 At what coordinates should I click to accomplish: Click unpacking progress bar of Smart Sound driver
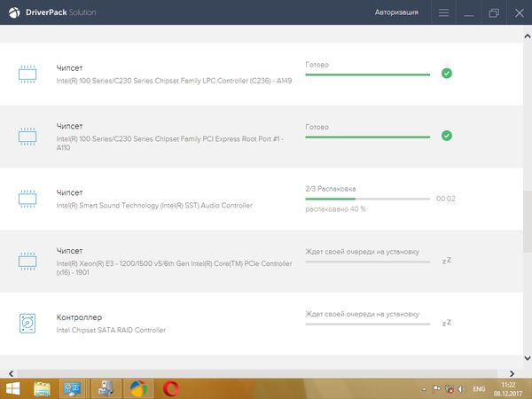(x=367, y=199)
